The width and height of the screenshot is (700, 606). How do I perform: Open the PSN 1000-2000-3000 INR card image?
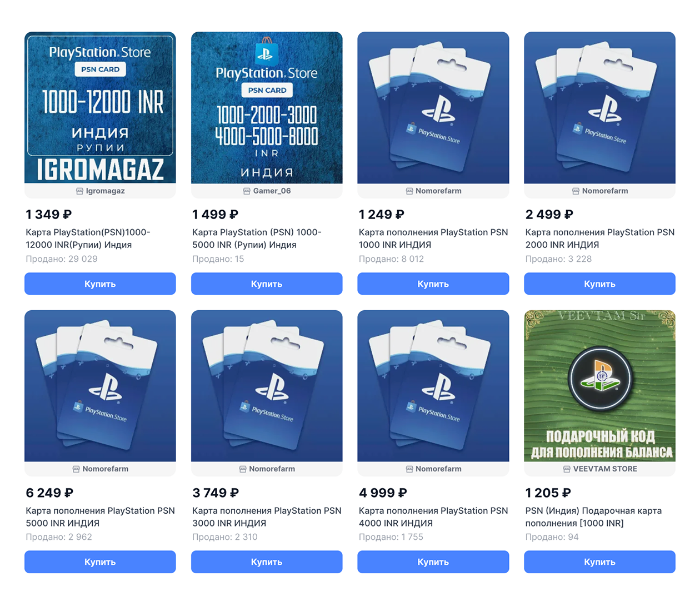[x=267, y=107]
